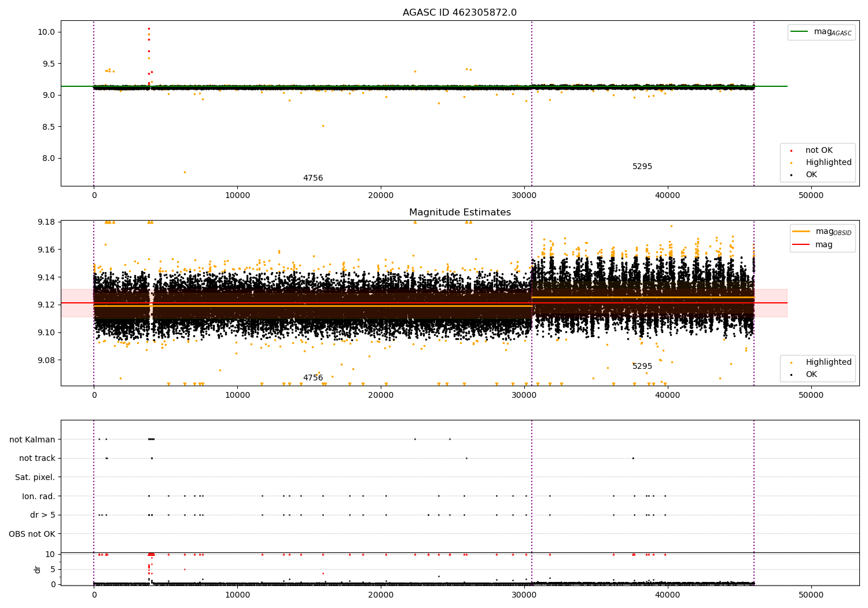Screen dimensions: 868x608
Task: Click the 'AGASC ID 462305872.0' plot title
Action: point(459,13)
